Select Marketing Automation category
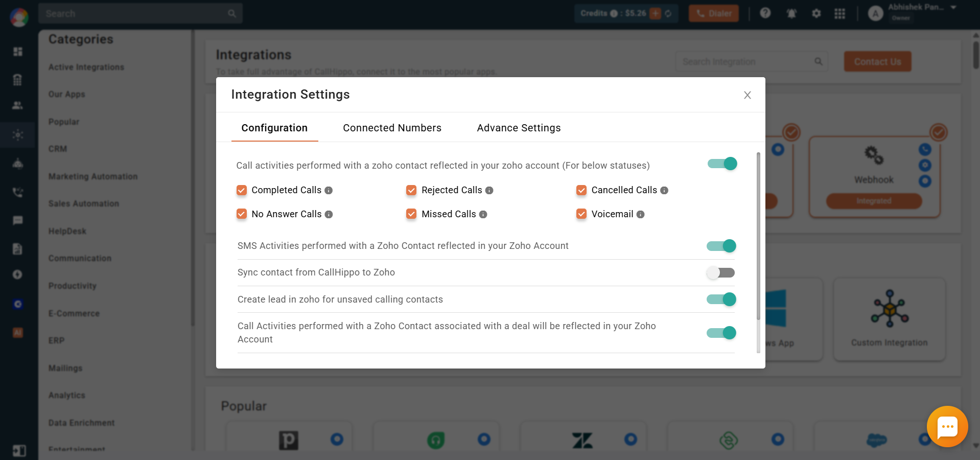 tap(93, 176)
